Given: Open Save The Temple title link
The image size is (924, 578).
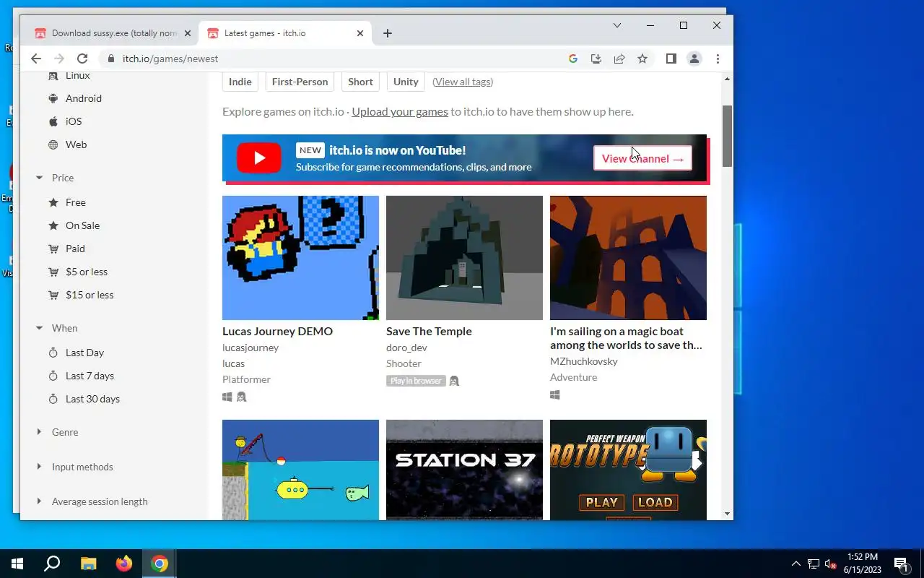Looking at the screenshot, I should point(429,331).
